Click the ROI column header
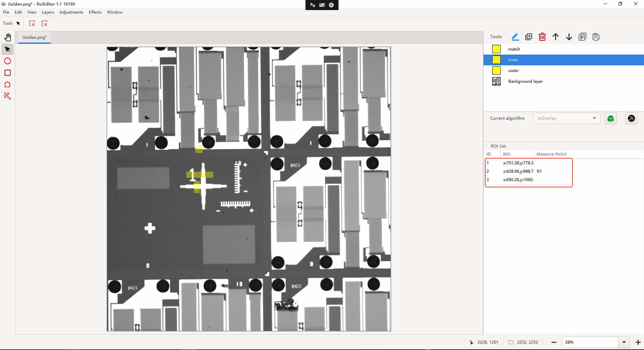Viewport: 644px width, 350px height. point(517,154)
